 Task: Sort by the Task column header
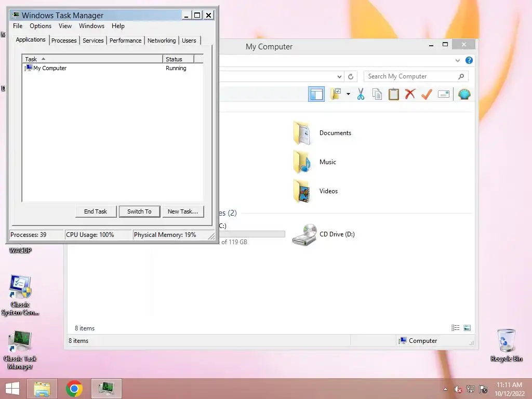click(x=92, y=59)
